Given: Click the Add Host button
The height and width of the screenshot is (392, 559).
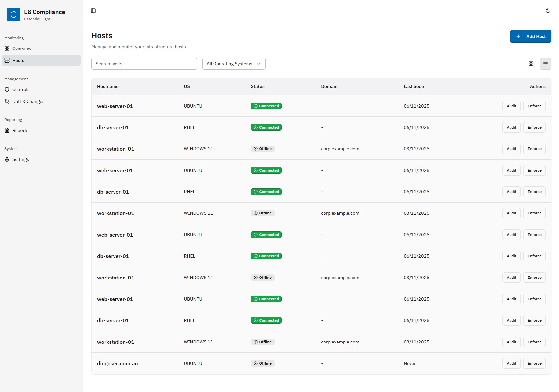Looking at the screenshot, I should [x=530, y=36].
